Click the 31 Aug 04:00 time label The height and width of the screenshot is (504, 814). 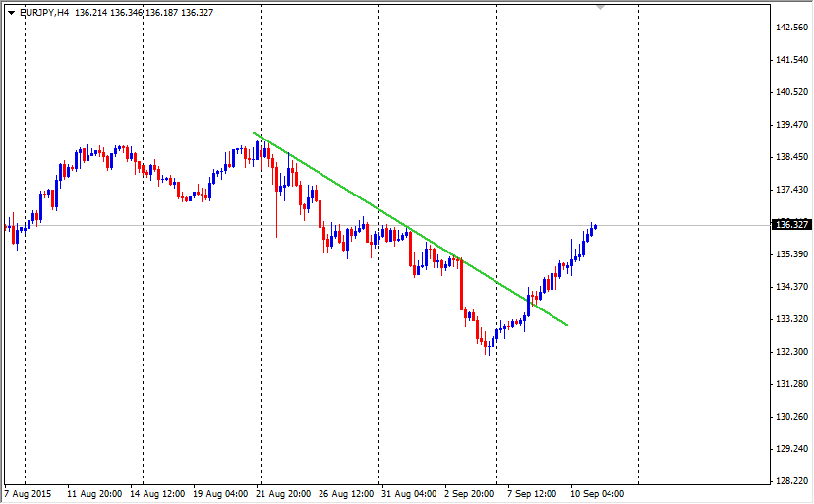[409, 493]
